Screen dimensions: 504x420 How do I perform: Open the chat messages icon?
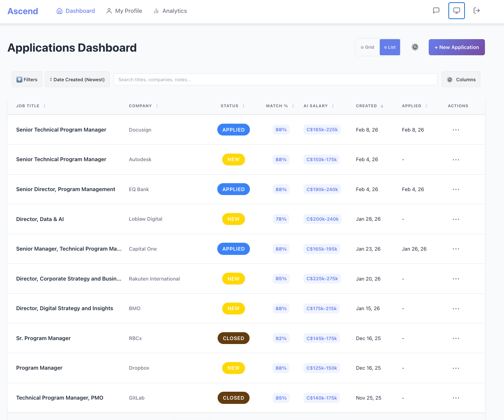[436, 11]
